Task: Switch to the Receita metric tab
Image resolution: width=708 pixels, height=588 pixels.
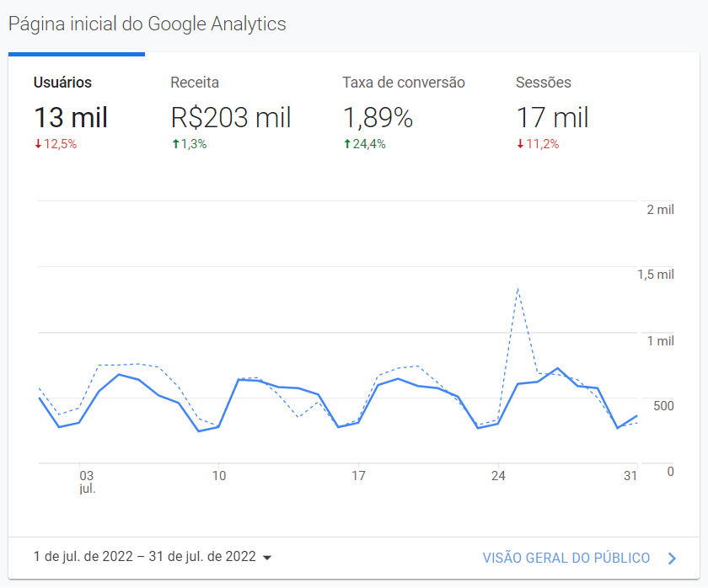Action: point(195,83)
